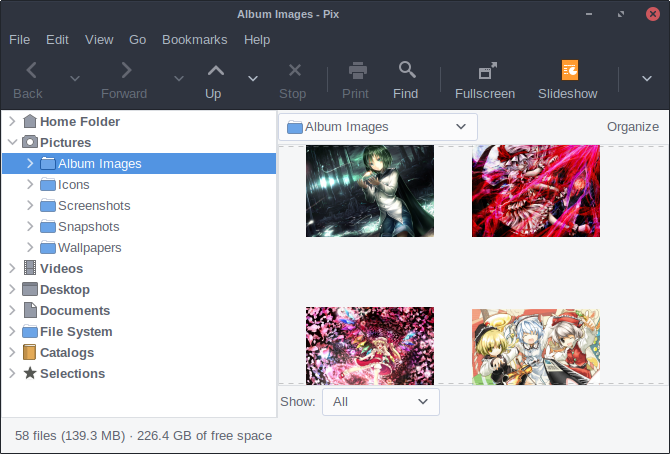670x454 pixels.
Task: Open the View menu
Action: (x=99, y=40)
